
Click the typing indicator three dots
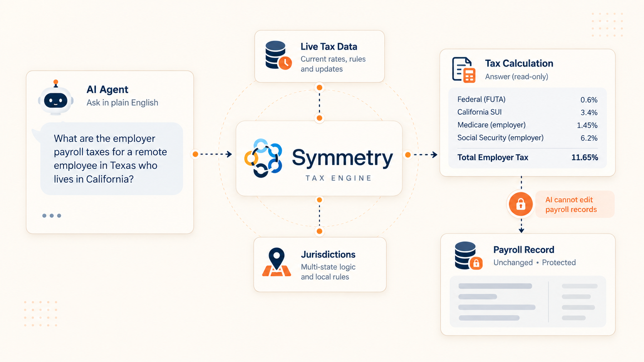pyautogui.click(x=52, y=216)
